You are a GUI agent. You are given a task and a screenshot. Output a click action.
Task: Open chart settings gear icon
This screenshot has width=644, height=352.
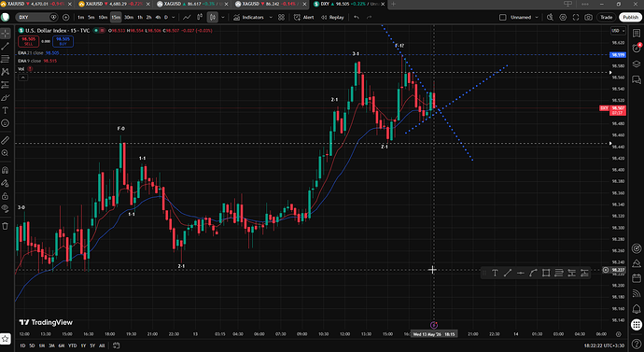click(563, 17)
